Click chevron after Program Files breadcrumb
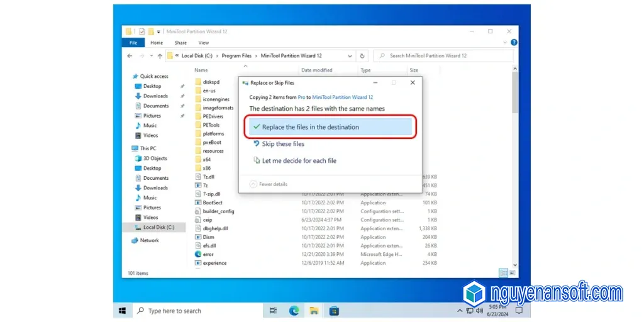Screen dimensions: 644x322 256,56
